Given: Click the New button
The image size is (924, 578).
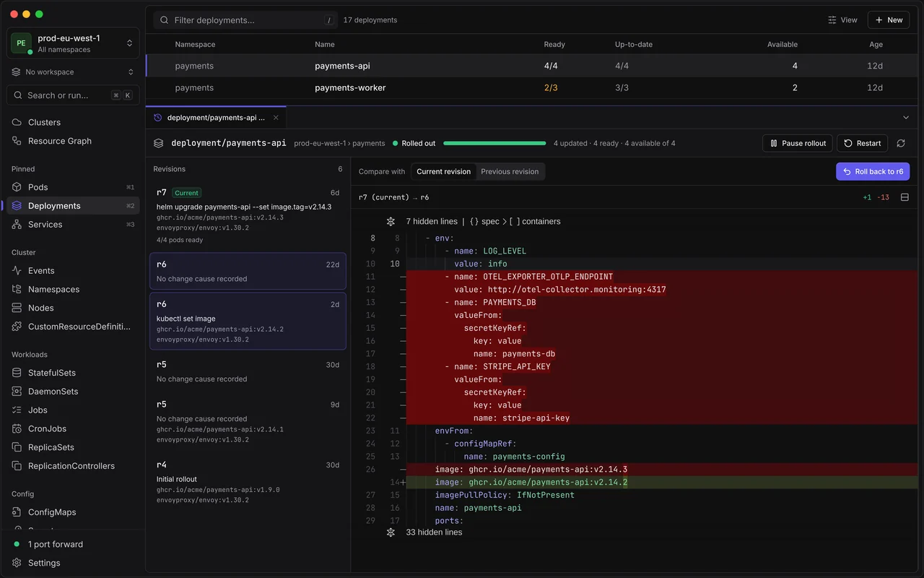Looking at the screenshot, I should pos(889,20).
